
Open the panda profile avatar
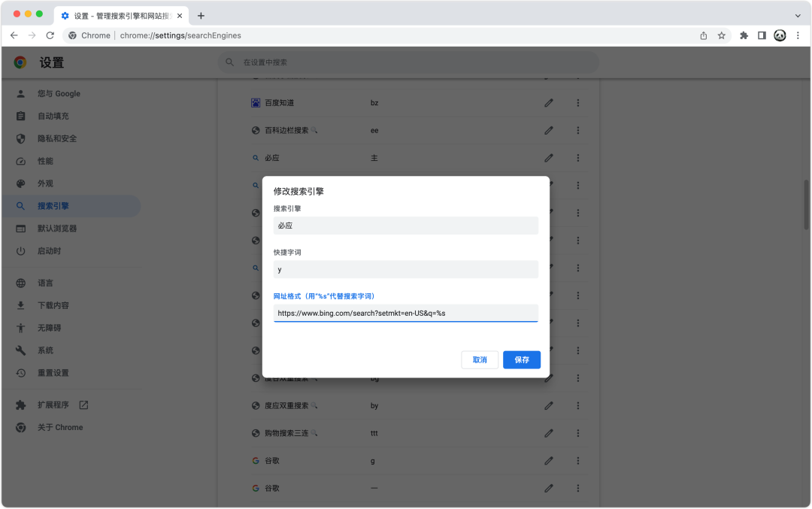[x=780, y=36]
